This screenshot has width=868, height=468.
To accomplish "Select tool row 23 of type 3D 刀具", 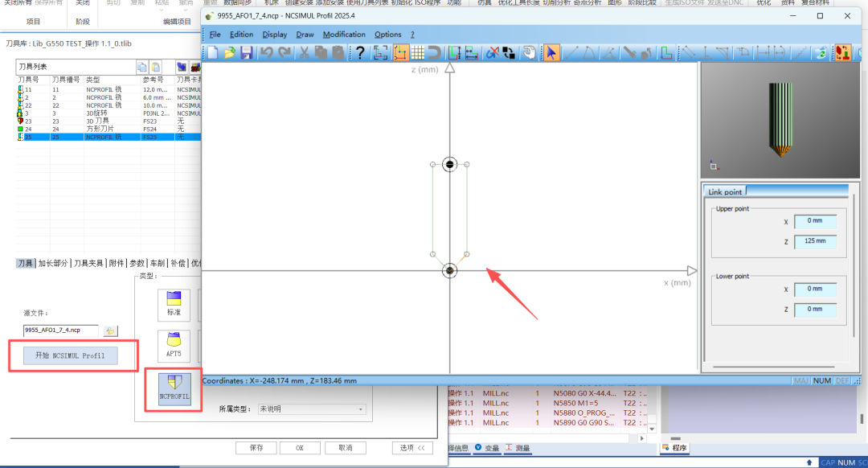I will coord(108,121).
